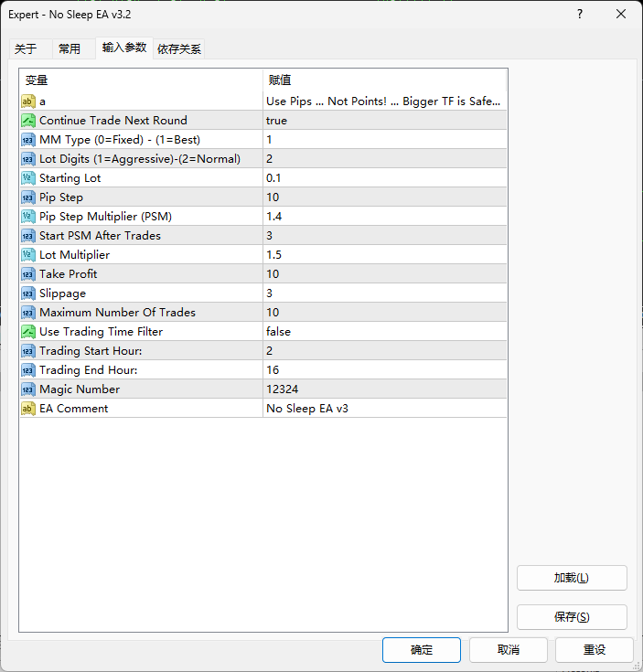Click the help question mark in title bar

[581, 15]
